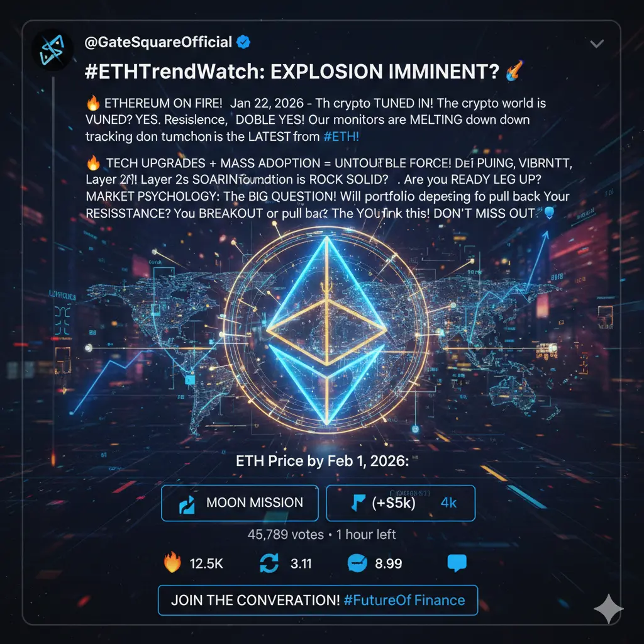Click the blue verified badge
The width and height of the screenshot is (644, 644).
tap(243, 42)
